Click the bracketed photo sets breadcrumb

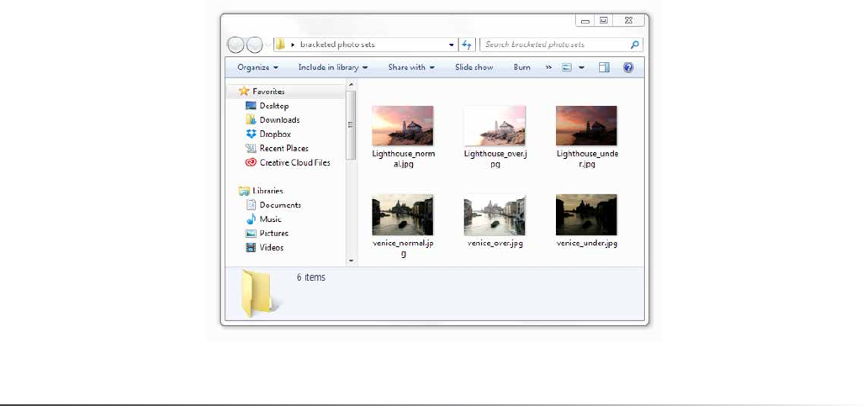337,45
